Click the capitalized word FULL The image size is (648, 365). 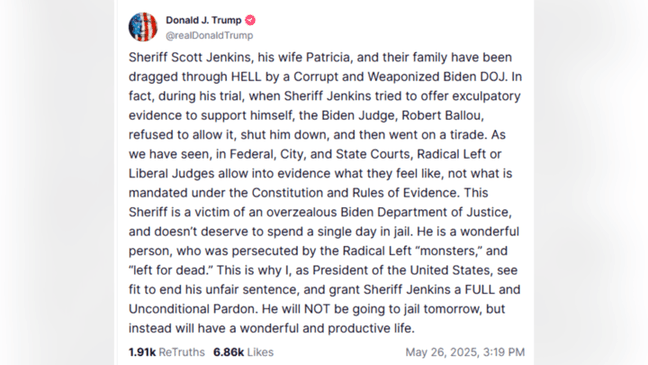point(480,289)
